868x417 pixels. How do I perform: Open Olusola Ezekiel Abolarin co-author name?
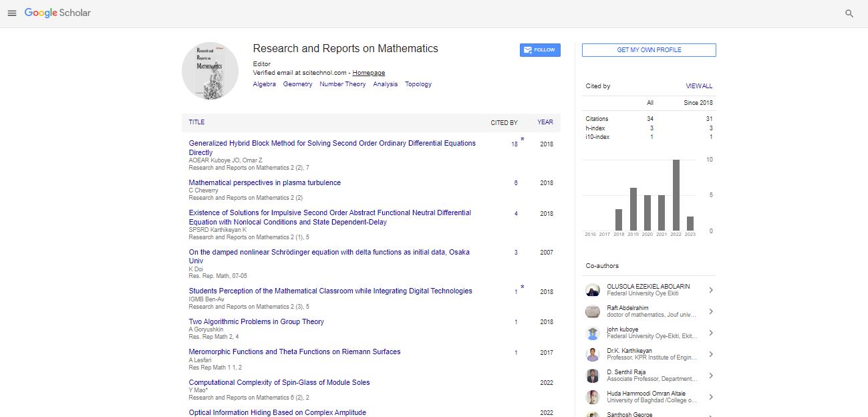pyautogui.click(x=648, y=286)
